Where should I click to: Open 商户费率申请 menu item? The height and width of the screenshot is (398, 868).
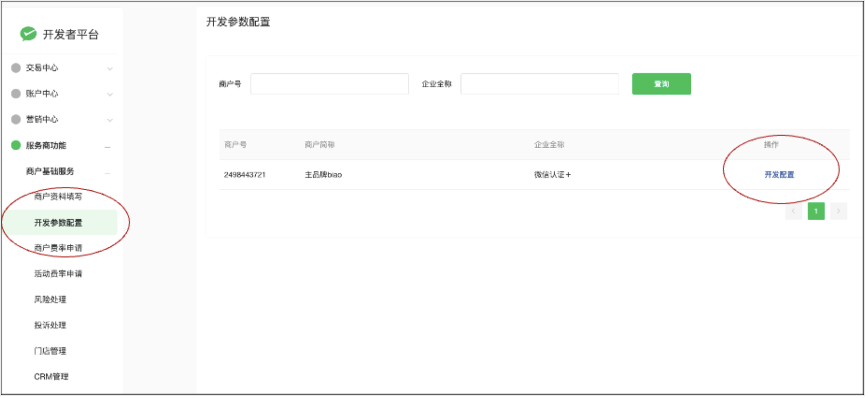coord(58,248)
